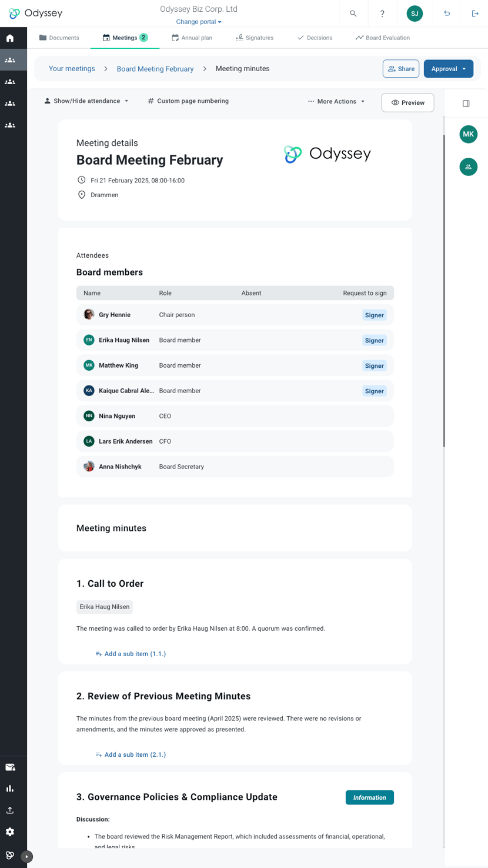Toggle the side panel layout icon
488x868 pixels.
[466, 104]
